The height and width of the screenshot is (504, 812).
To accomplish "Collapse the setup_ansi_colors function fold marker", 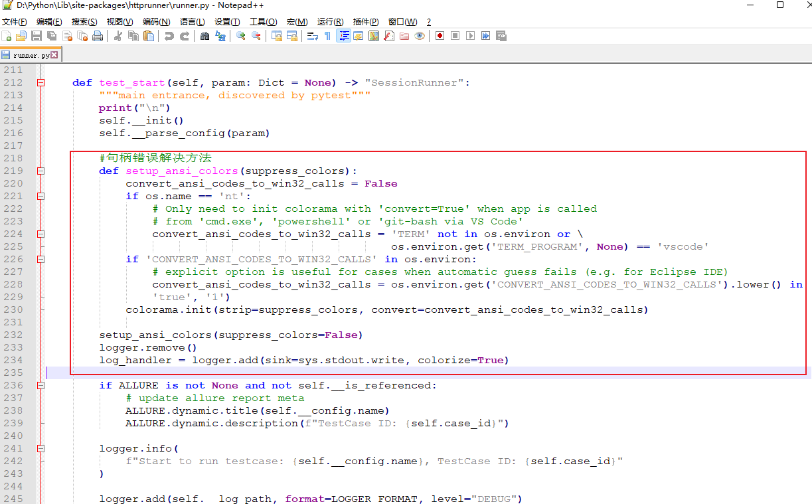I will (41, 171).
